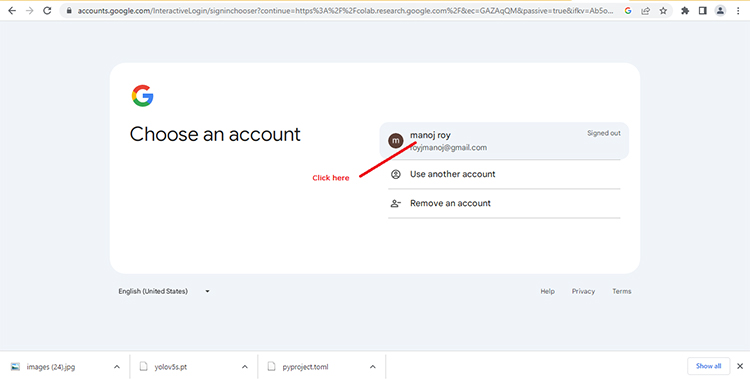Reload the page with refresh icon
750x379 pixels.
(x=47, y=11)
